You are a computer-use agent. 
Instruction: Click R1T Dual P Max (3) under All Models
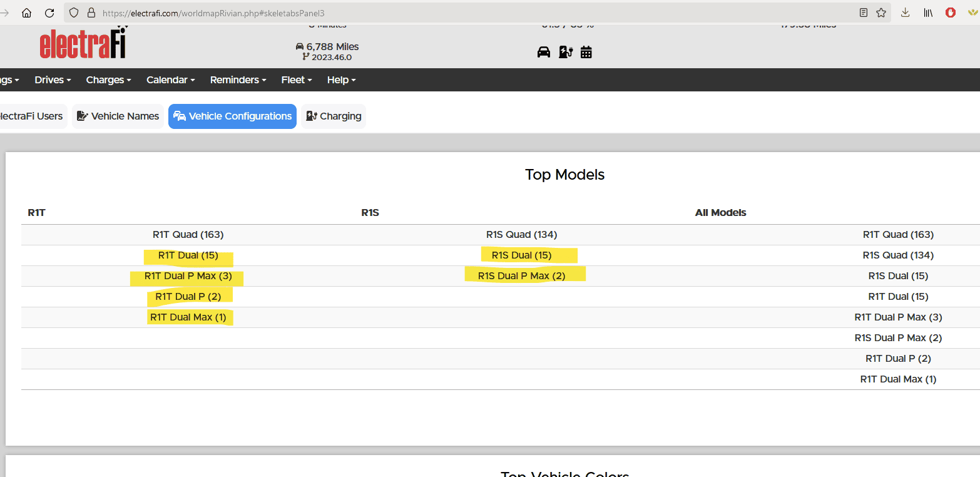[x=899, y=317]
